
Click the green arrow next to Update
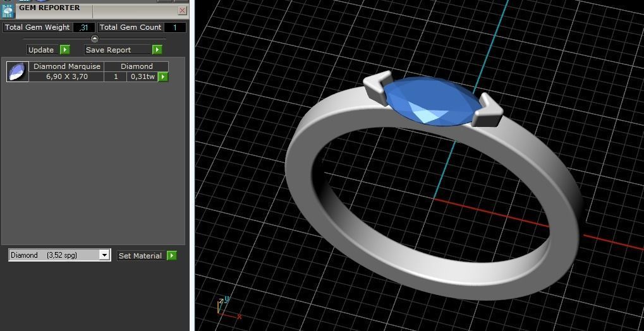tap(65, 50)
